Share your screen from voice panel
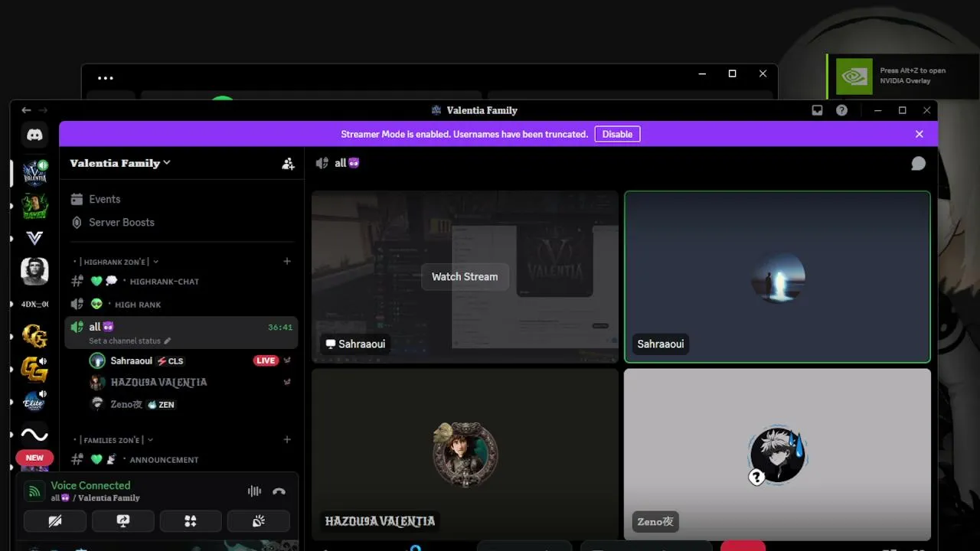This screenshot has width=980, height=551. [x=123, y=521]
